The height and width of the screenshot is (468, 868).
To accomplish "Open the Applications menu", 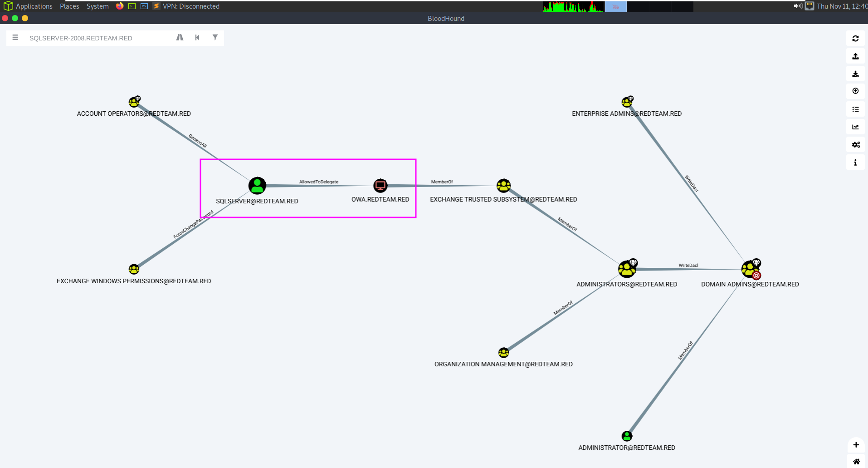I will point(28,6).
